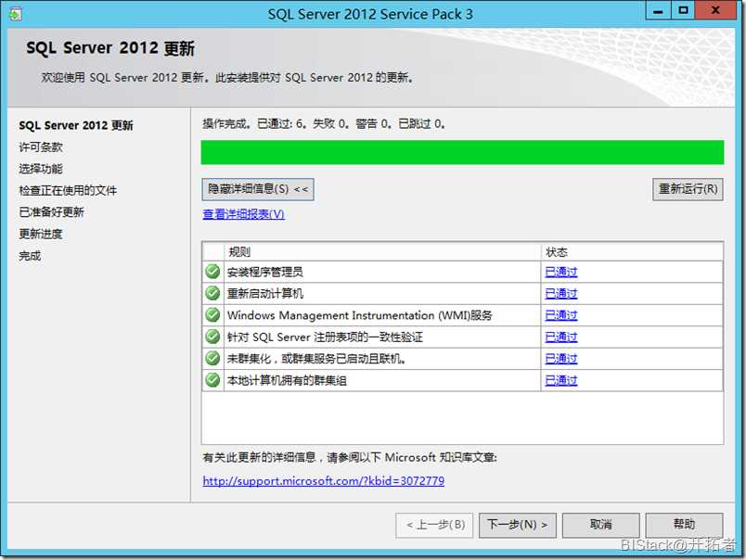Click rule text 针对 SQL Server 注册表项的一致性验证
The width and height of the screenshot is (746, 560).
coord(325,337)
